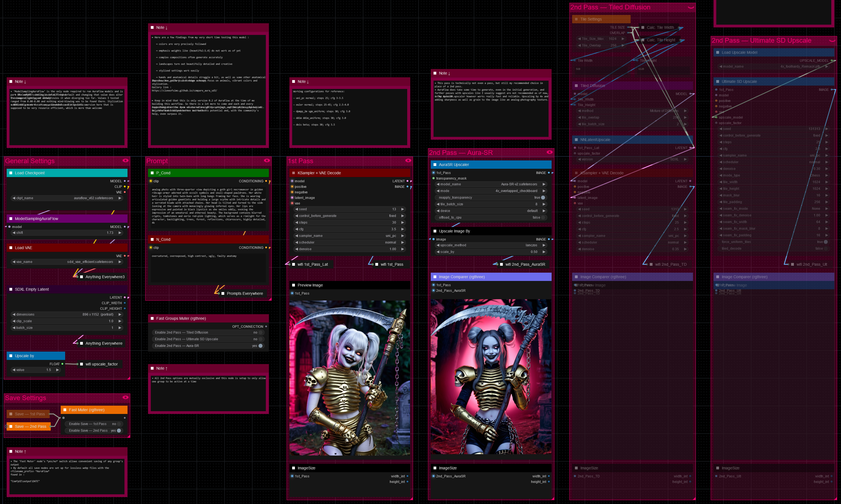The width and height of the screenshot is (841, 504).
Task: Collapse the Load Checkpoint node via its dot
Action: coord(11,173)
